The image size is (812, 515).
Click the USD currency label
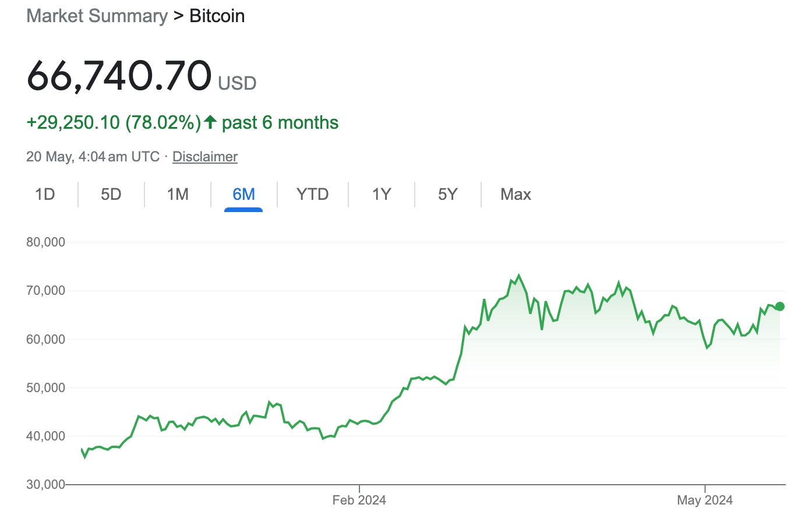click(237, 83)
